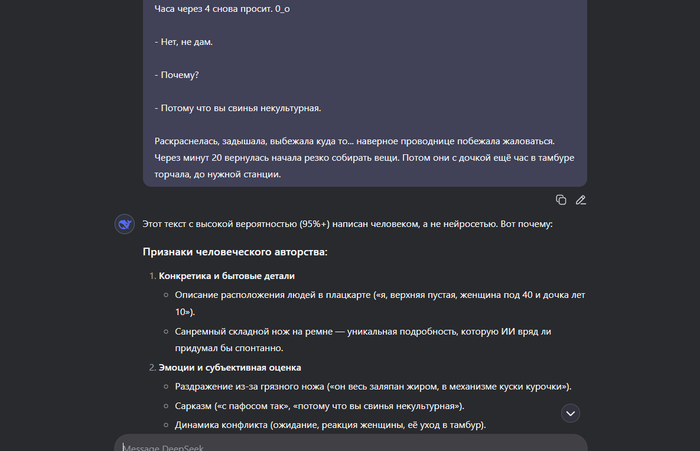The width and height of the screenshot is (700, 451).
Task: Select list item "Эмоции и субъективная оценка"
Action: click(229, 367)
